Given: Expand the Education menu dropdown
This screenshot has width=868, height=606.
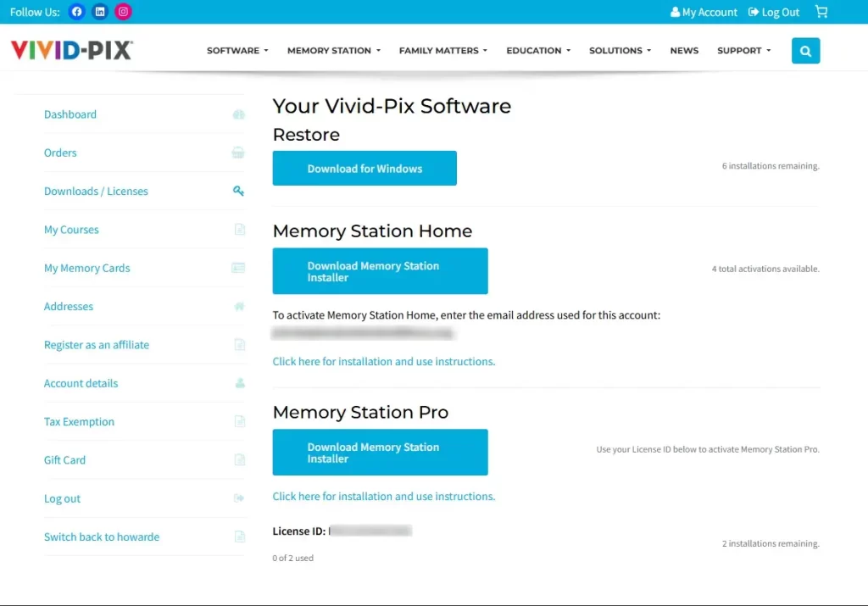Looking at the screenshot, I should 538,50.
